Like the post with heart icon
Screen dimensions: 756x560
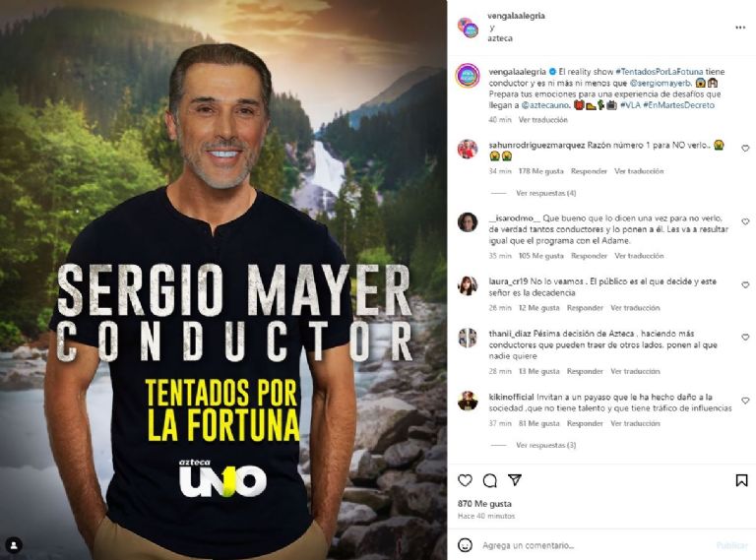465,480
